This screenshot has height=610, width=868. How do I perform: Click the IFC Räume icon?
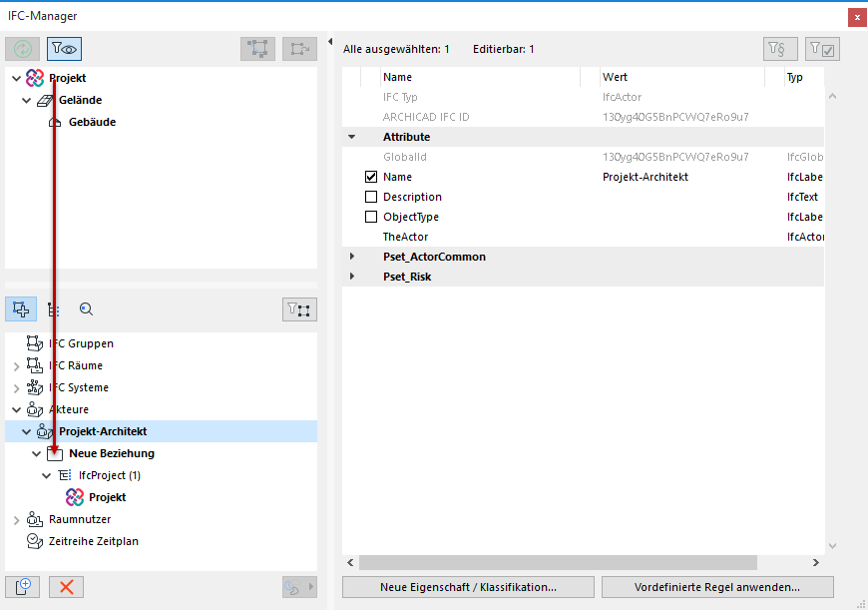pos(34,365)
